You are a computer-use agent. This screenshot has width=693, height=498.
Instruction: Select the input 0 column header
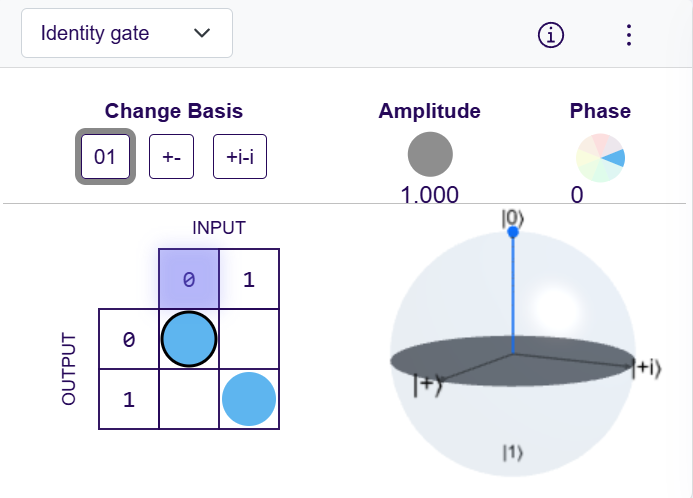(188, 279)
